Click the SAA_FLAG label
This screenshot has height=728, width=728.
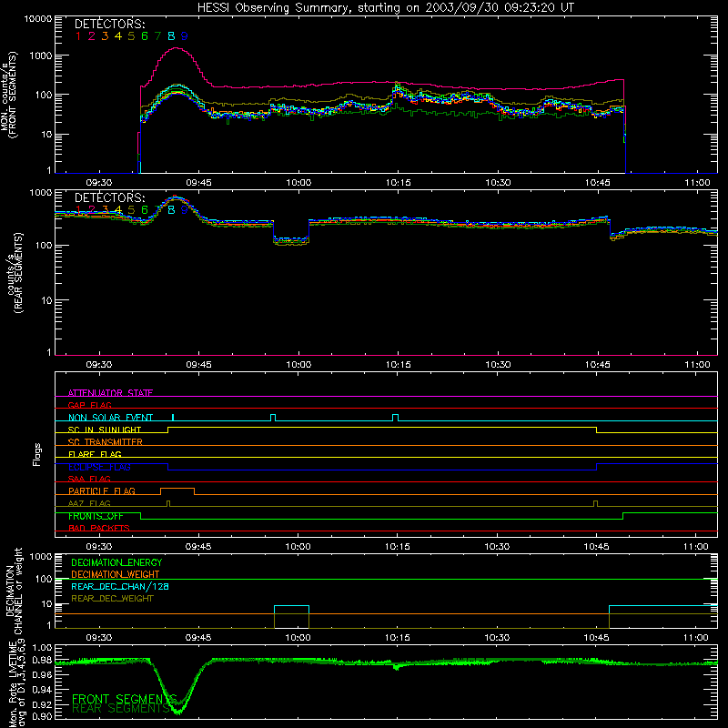click(x=89, y=479)
